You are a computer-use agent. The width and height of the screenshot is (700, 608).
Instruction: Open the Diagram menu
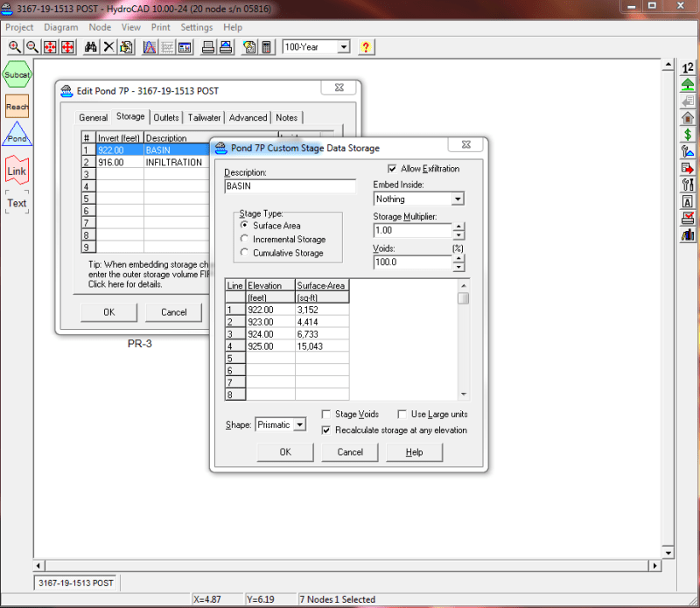[60, 27]
